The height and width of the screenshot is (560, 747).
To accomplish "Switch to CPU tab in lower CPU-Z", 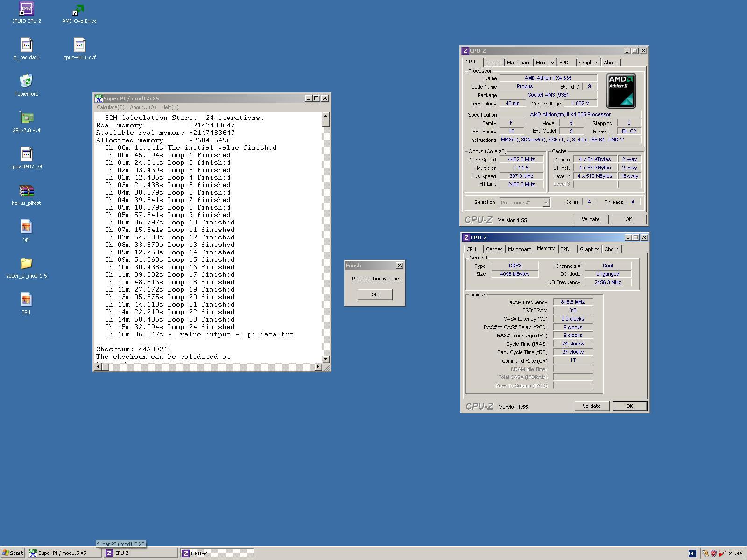I will coord(472,249).
